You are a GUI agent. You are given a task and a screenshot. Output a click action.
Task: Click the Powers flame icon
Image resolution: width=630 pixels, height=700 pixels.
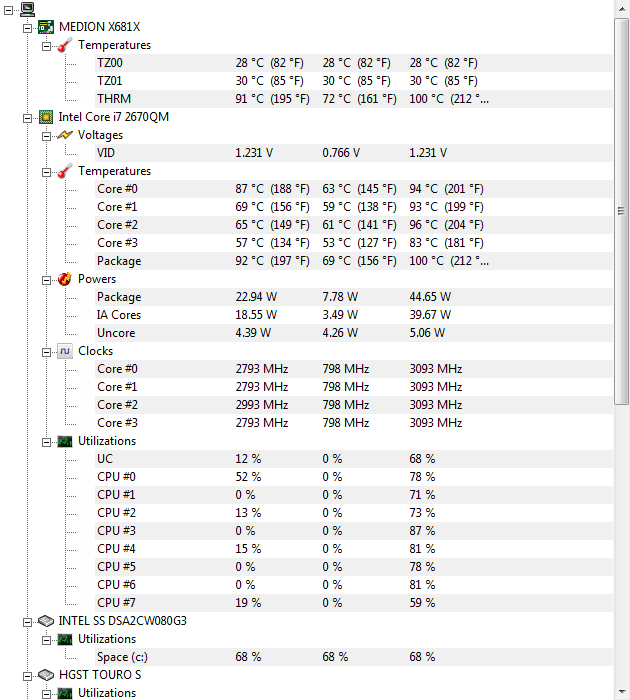(65, 279)
